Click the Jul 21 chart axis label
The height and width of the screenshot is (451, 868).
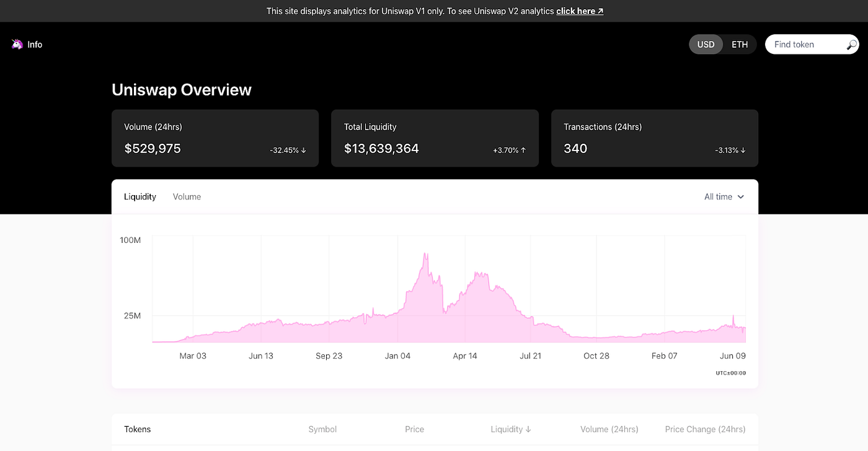coord(531,356)
